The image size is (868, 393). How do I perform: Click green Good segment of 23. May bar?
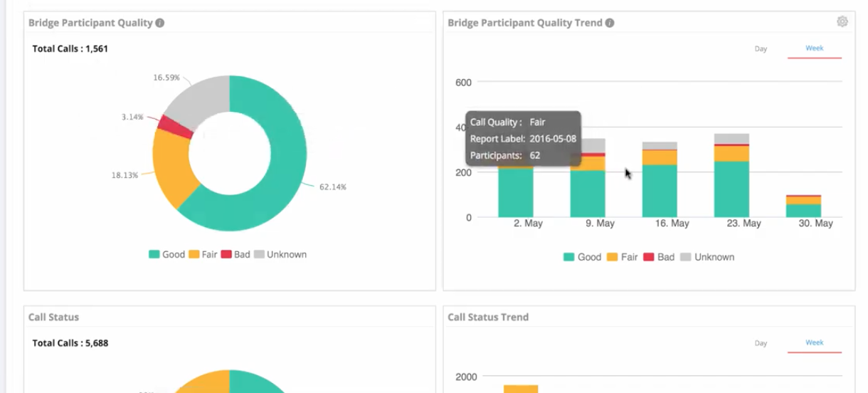(x=731, y=189)
